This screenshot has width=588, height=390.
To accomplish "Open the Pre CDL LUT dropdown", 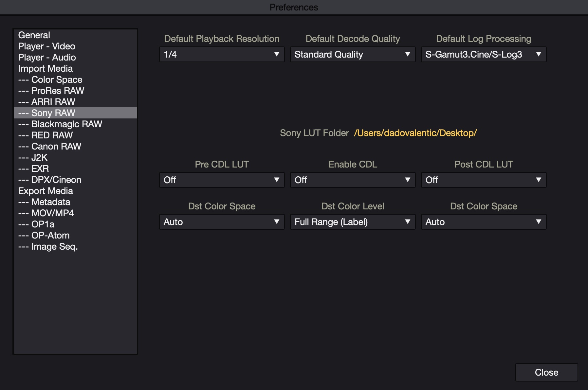I will point(222,180).
